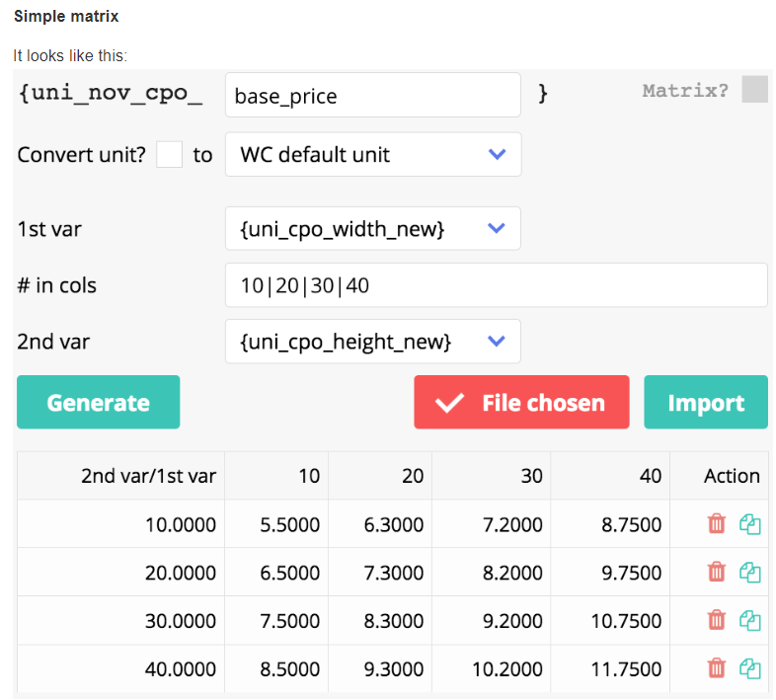This screenshot has height=700, width=776.
Task: Open the 2nd var height dropdown
Action: [372, 341]
